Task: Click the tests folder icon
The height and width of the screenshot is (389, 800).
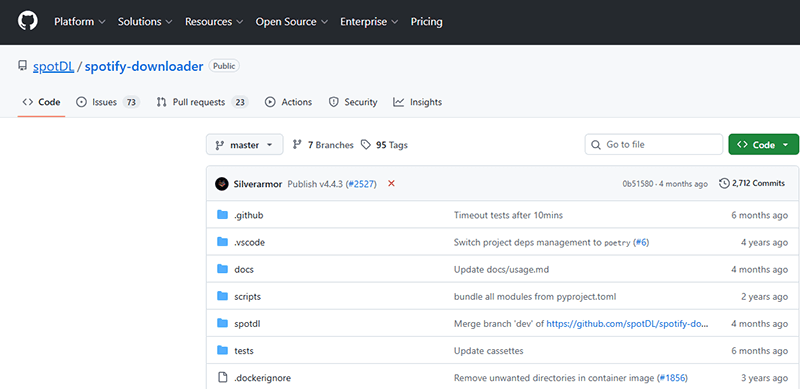Action: pyautogui.click(x=222, y=350)
